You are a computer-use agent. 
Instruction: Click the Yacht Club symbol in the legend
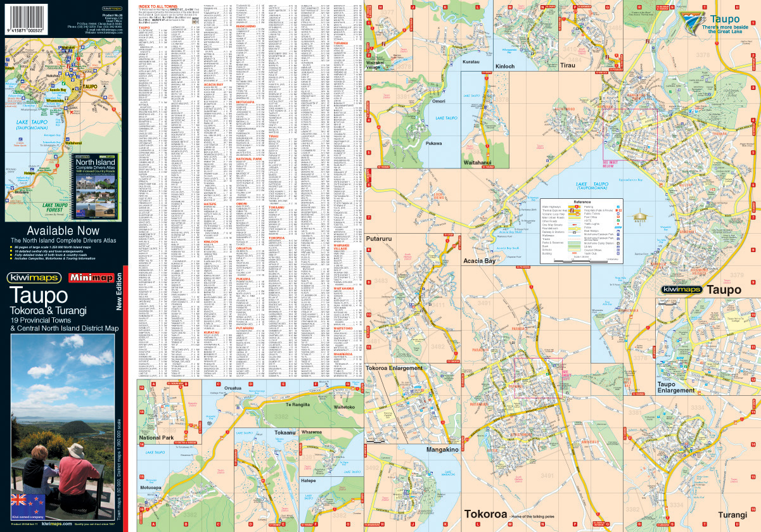618,253
